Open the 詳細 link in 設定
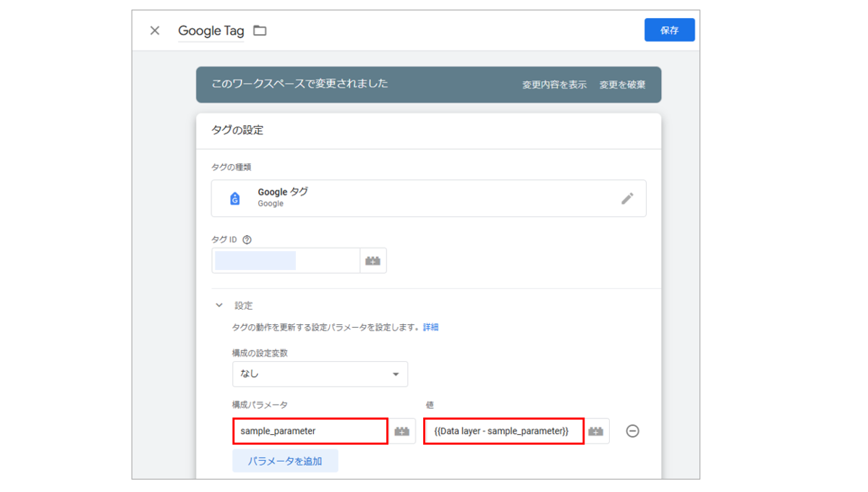Viewport: 868px width, 492px height. click(x=431, y=327)
